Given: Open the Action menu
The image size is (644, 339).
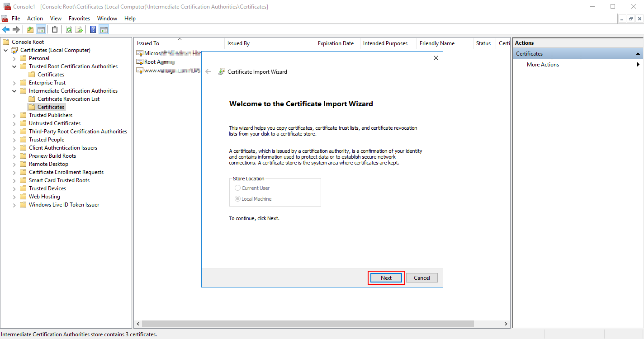Looking at the screenshot, I should 35,18.
